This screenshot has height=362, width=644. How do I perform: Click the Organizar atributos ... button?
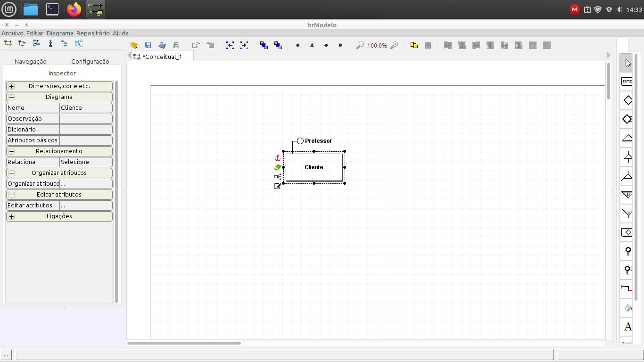point(86,184)
